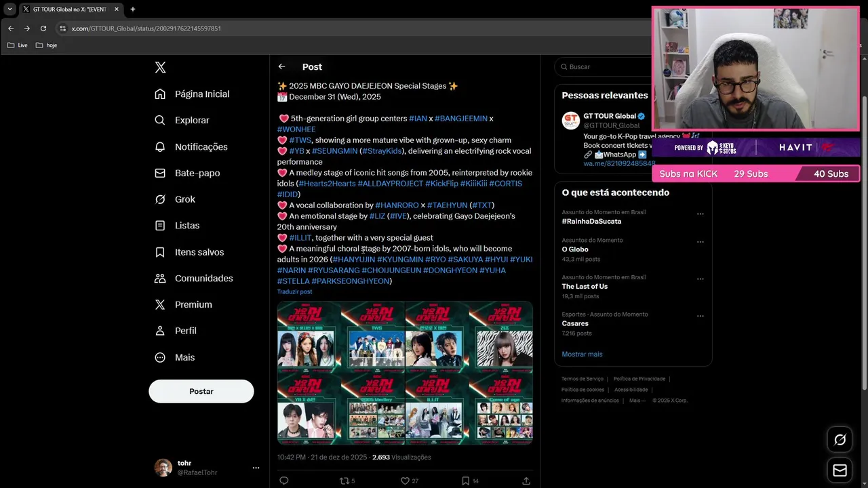The image size is (868, 488).
Task: Open the TWS stage image thumbnail
Action: 373,336
